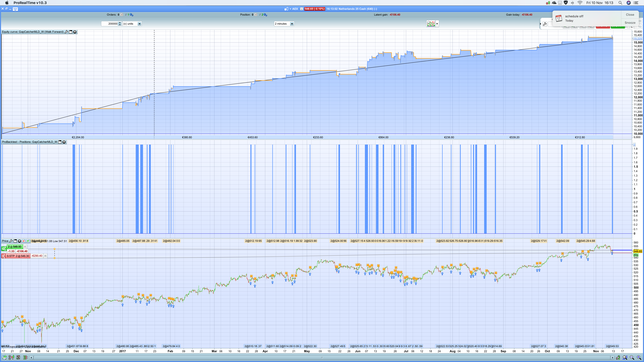Click the indicators and backtest chart icon
This screenshot has width=644, height=362.
[x=431, y=24]
